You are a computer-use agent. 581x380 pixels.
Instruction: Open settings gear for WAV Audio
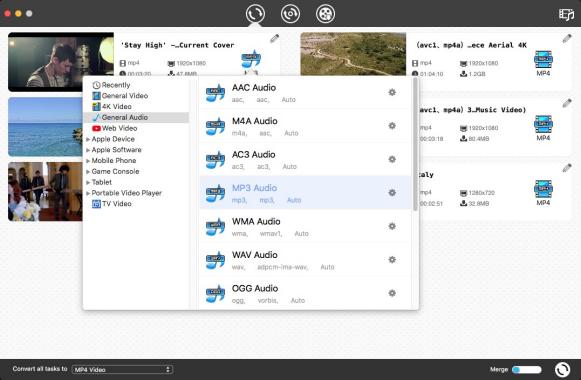tap(392, 260)
